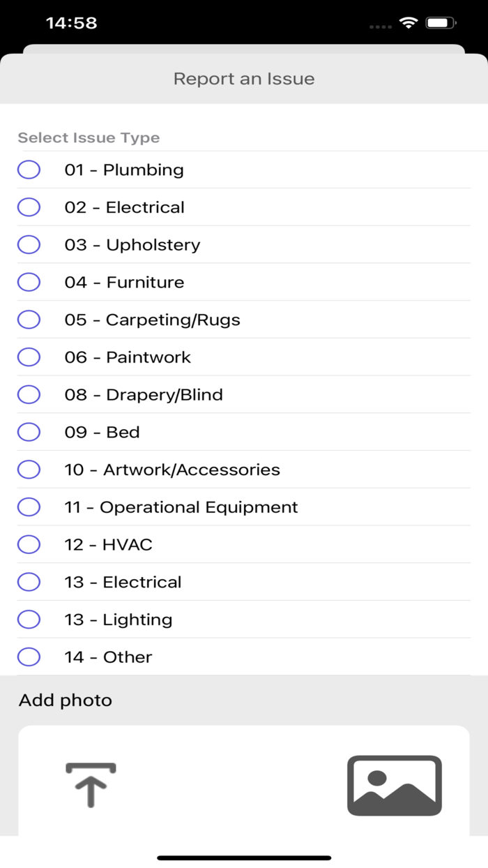Select the 13 - Lighting option
This screenshot has width=488, height=868.
pos(29,619)
